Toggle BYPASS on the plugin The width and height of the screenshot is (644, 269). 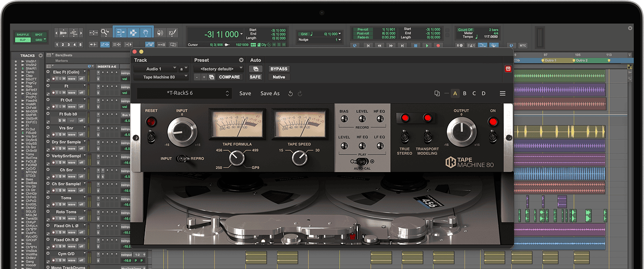(278, 69)
